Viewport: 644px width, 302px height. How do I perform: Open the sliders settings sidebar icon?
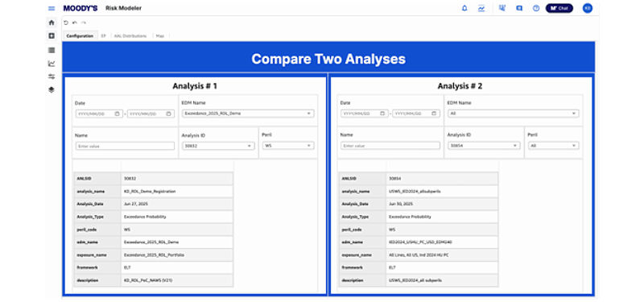52,77
